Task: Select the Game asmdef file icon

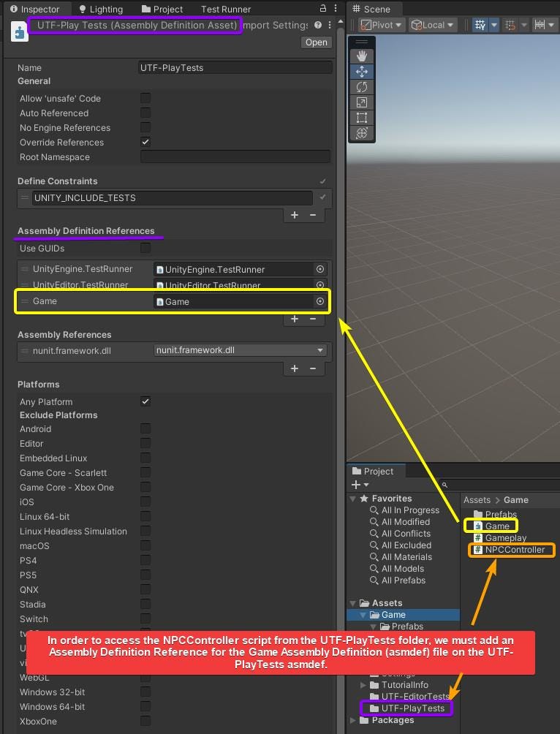Action: pos(478,526)
